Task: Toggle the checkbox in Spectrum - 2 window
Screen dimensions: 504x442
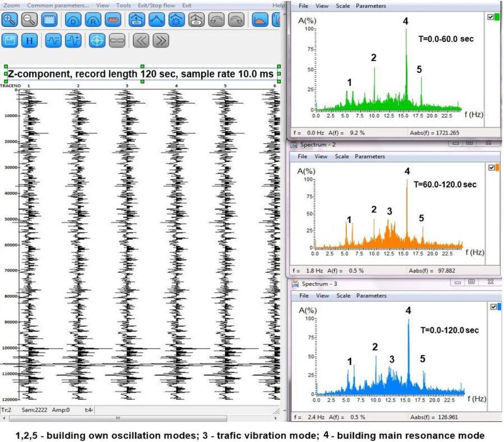Action: point(491,168)
